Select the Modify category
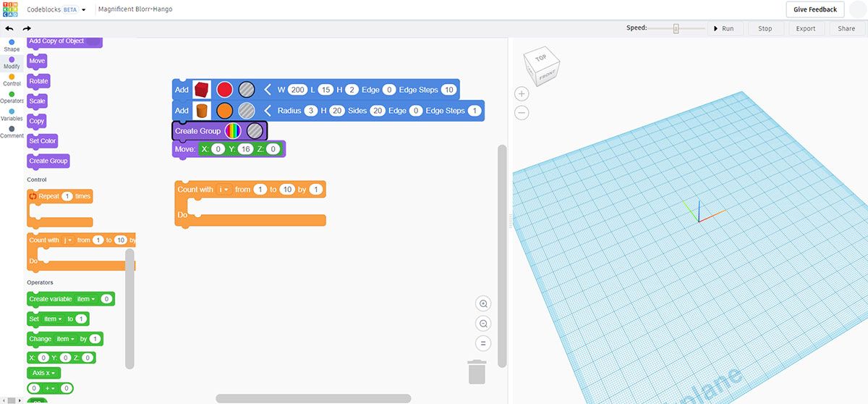The width and height of the screenshot is (868, 404). (x=12, y=63)
